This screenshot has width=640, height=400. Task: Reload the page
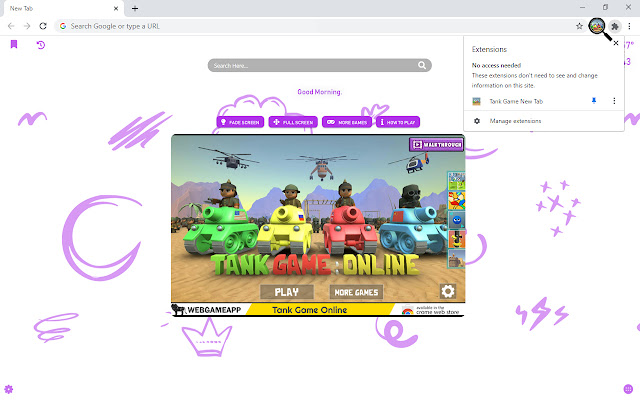click(43, 26)
